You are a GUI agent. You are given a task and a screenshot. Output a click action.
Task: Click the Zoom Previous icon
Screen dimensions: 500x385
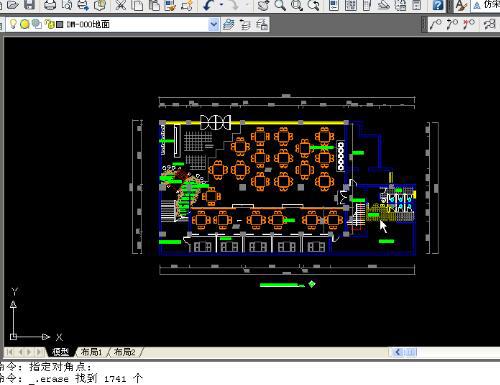(313, 5)
